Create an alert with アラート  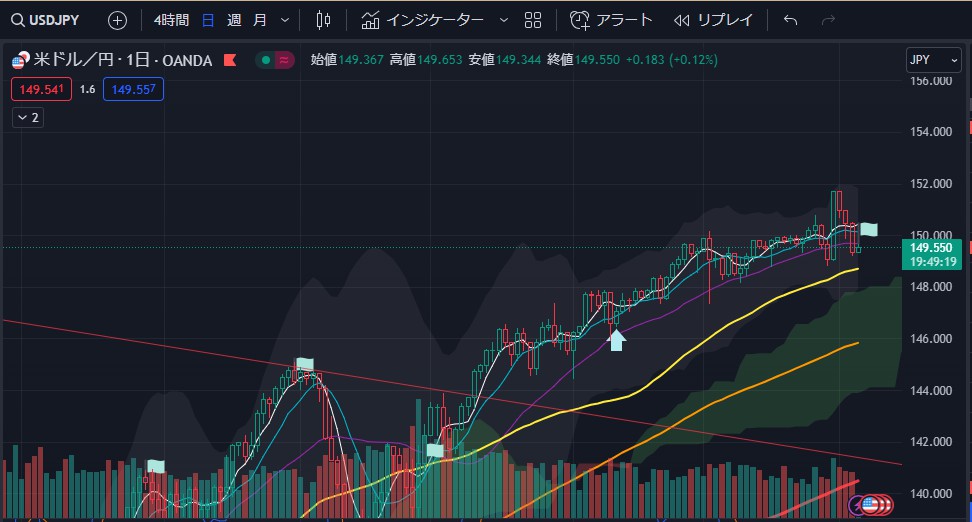[x=611, y=20]
